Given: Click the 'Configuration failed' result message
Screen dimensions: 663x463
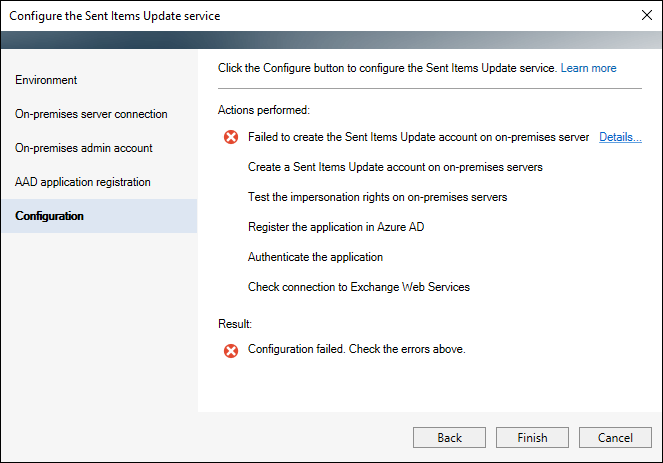Looking at the screenshot, I should click(356, 349).
